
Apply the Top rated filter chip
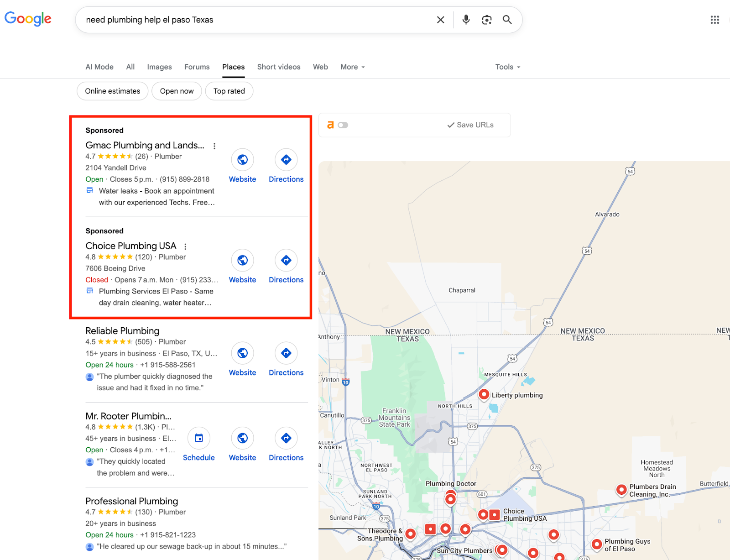(229, 91)
